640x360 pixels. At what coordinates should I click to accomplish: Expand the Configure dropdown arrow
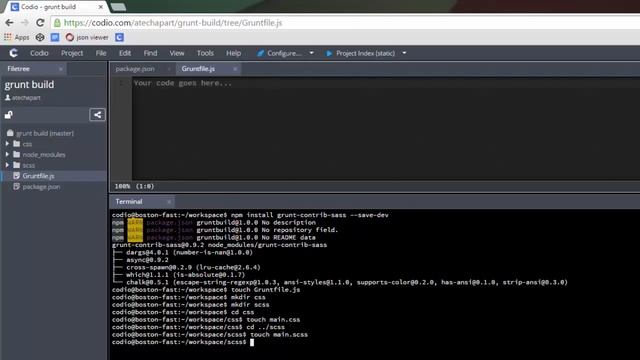coord(311,53)
